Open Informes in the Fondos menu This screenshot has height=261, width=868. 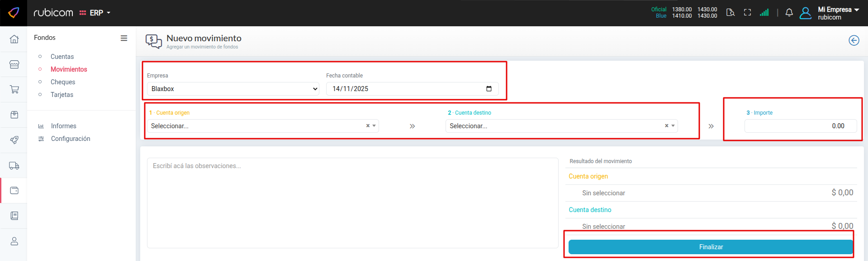63,126
